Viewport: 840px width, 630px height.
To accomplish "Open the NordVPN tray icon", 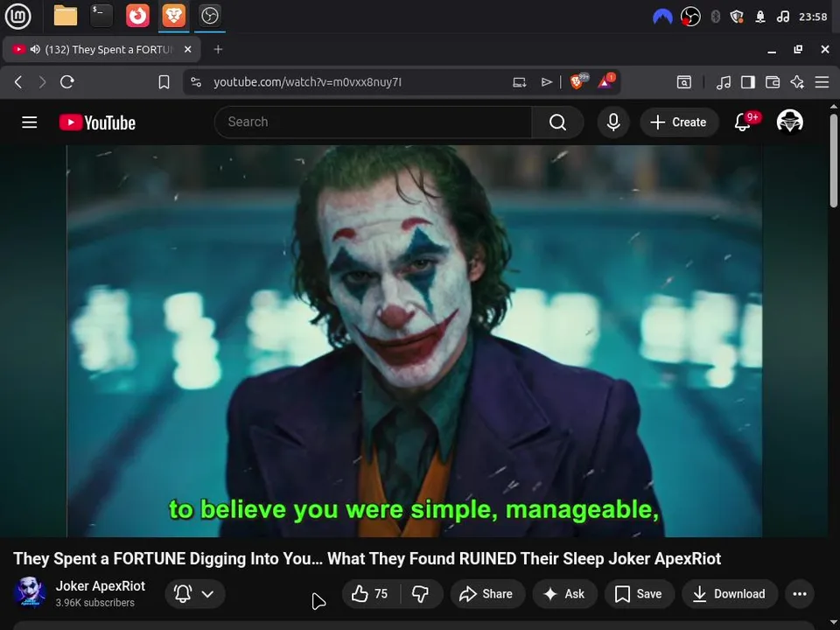I will pyautogui.click(x=662, y=17).
